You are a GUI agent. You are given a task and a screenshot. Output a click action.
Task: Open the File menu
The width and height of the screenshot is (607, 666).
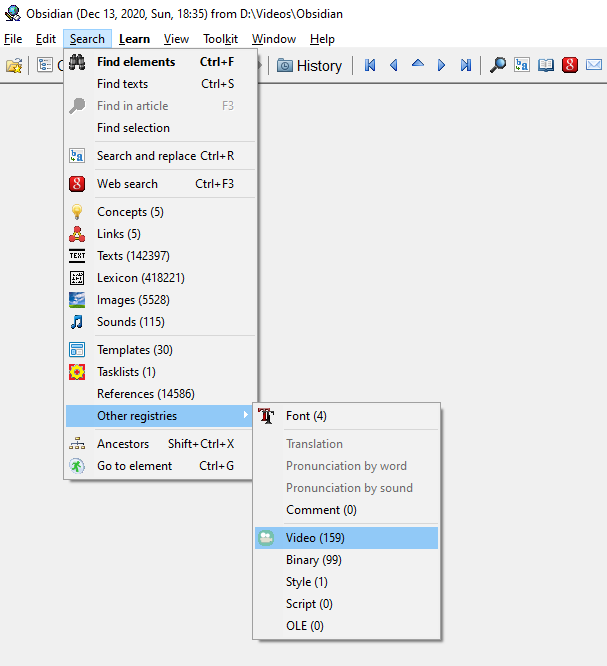[13, 39]
